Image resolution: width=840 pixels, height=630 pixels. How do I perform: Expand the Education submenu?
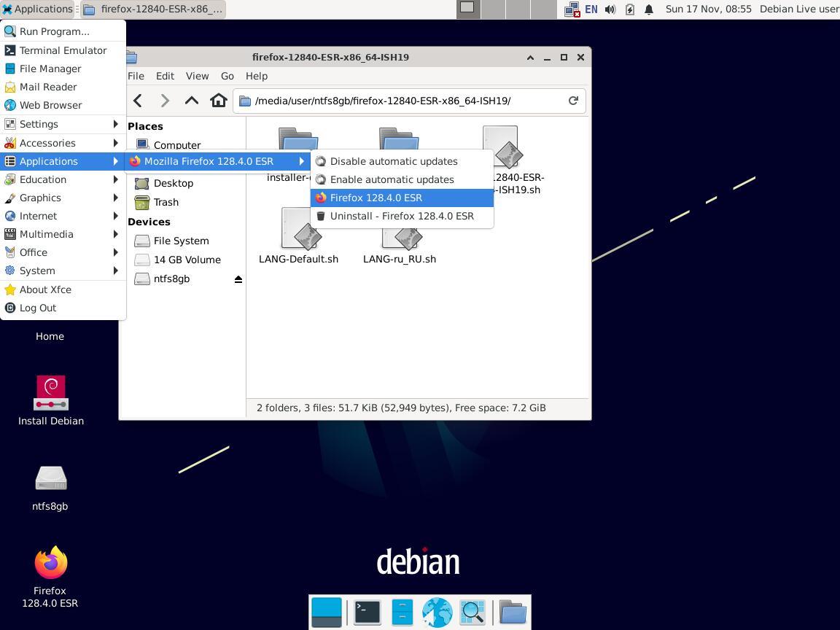coord(63,179)
